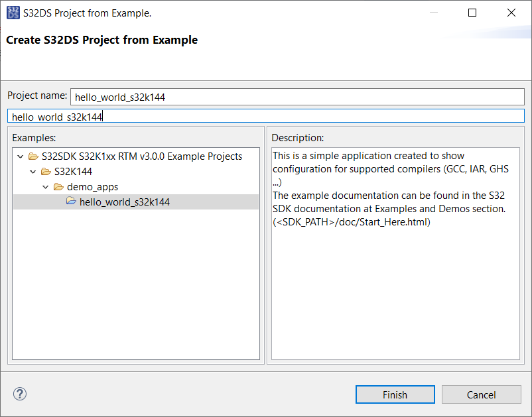Viewport: 532px width, 417px height.
Task: Select the S32K144 tree item label
Action: [x=73, y=172]
